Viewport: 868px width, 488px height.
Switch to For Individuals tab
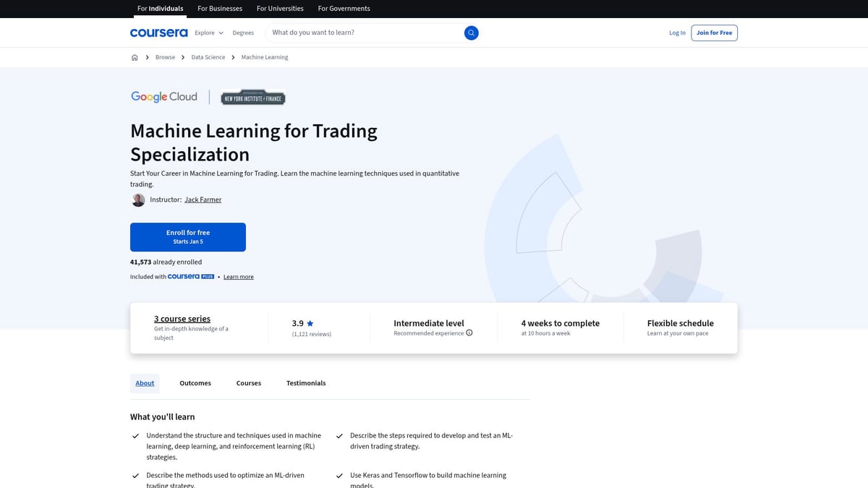pyautogui.click(x=161, y=9)
